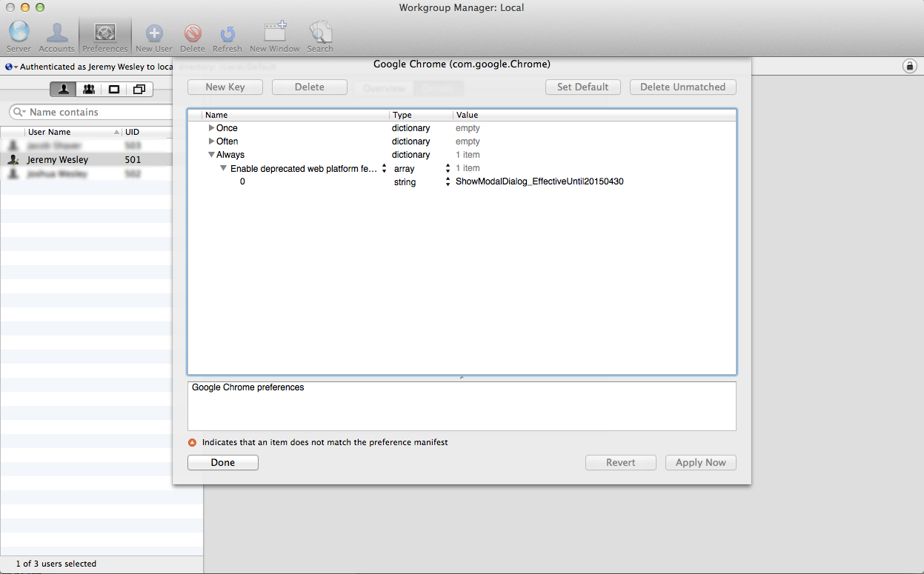The width and height of the screenshot is (924, 574).
Task: Click the user icon beside Jeremy Wesley
Action: pyautogui.click(x=13, y=159)
